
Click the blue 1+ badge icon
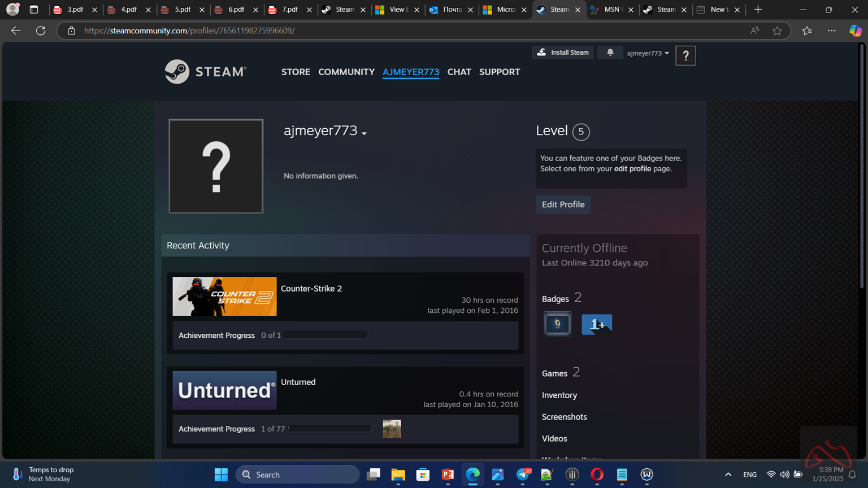pos(597,324)
